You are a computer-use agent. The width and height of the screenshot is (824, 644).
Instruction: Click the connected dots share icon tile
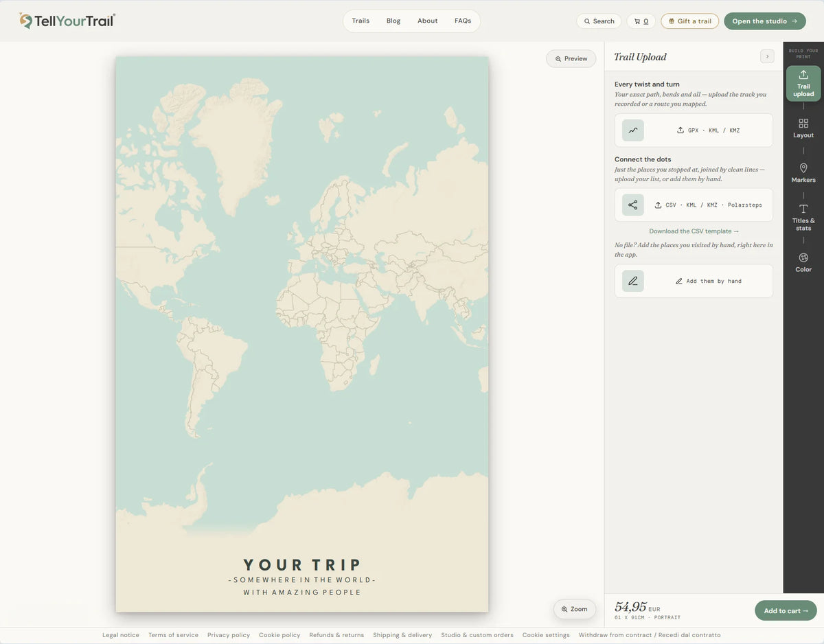pyautogui.click(x=633, y=205)
